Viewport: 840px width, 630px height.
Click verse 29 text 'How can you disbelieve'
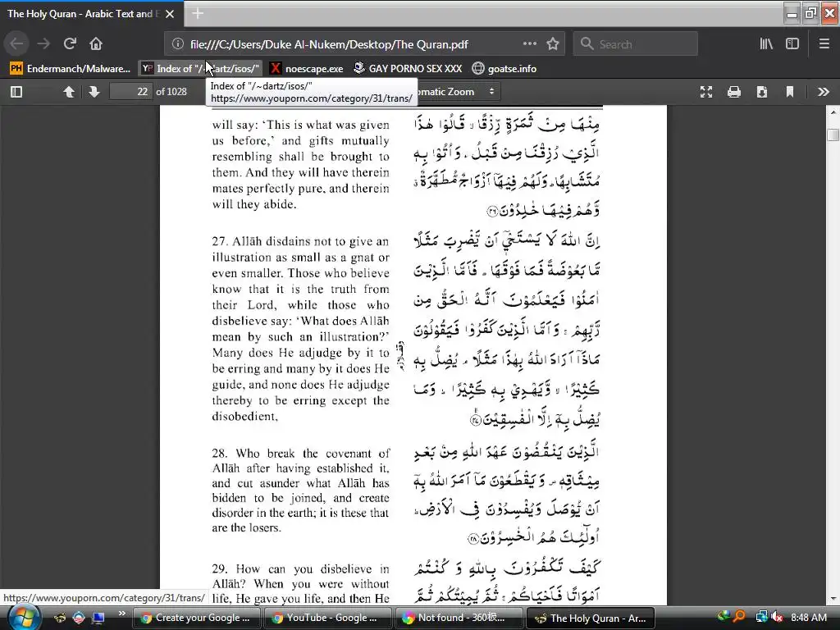coord(300,583)
